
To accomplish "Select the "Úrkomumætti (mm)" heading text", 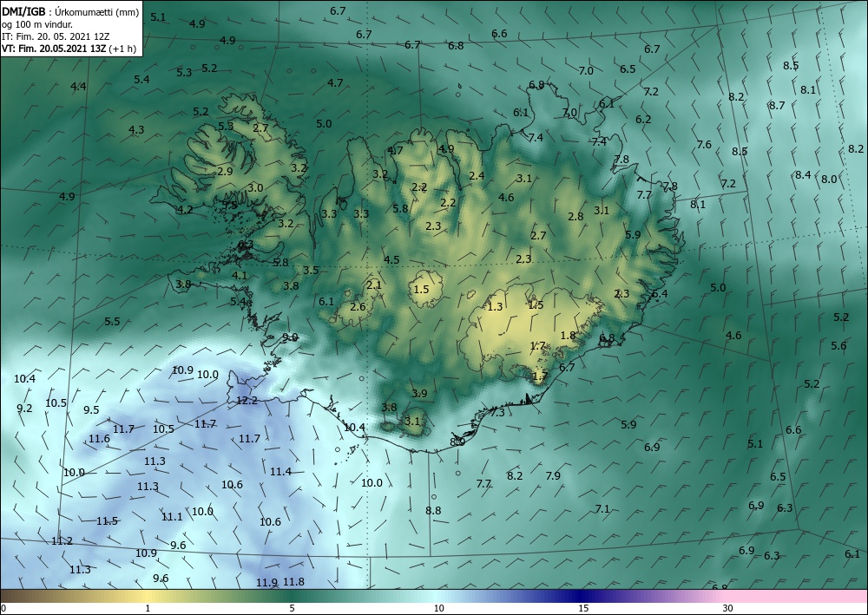I will click(97, 12).
